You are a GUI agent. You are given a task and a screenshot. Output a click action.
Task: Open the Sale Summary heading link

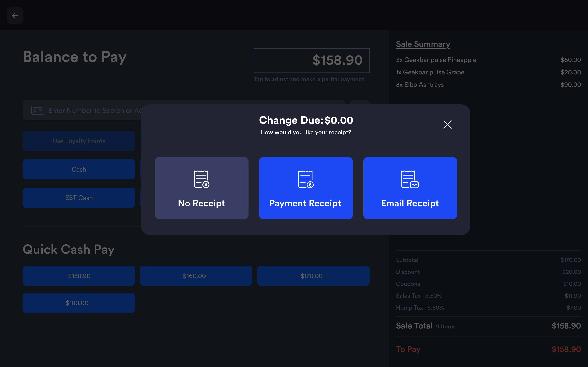pyautogui.click(x=423, y=44)
